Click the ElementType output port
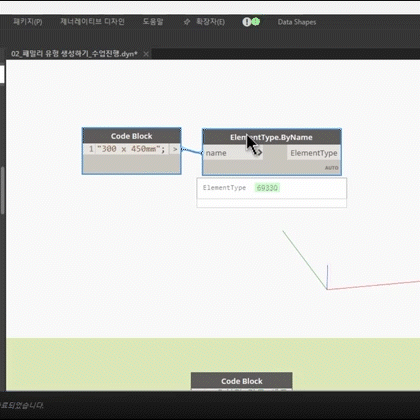 pyautogui.click(x=314, y=153)
